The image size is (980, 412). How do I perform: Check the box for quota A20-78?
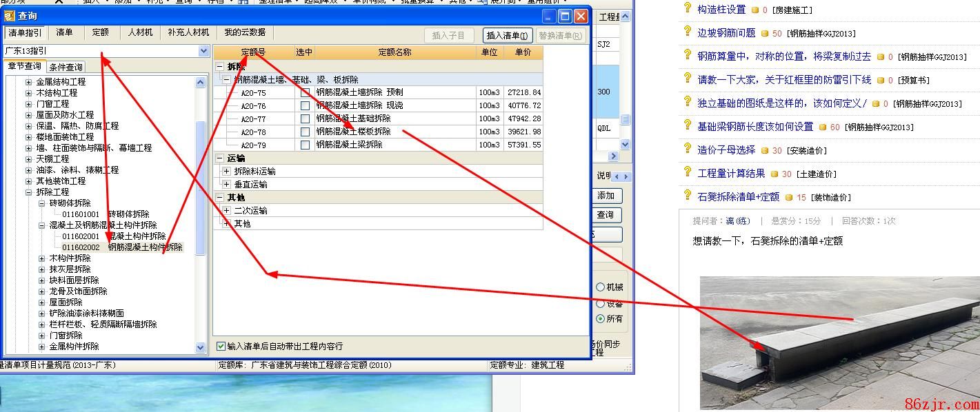(305, 132)
